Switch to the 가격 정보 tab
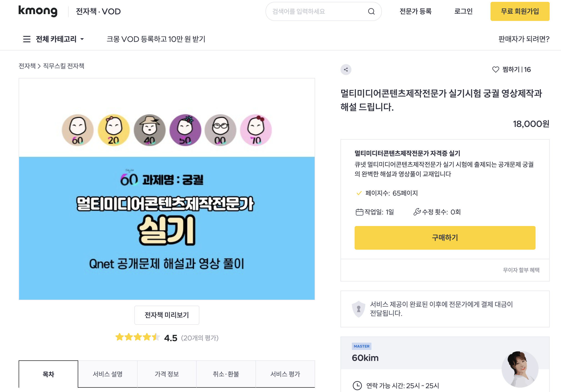The image size is (561, 392). point(167,374)
